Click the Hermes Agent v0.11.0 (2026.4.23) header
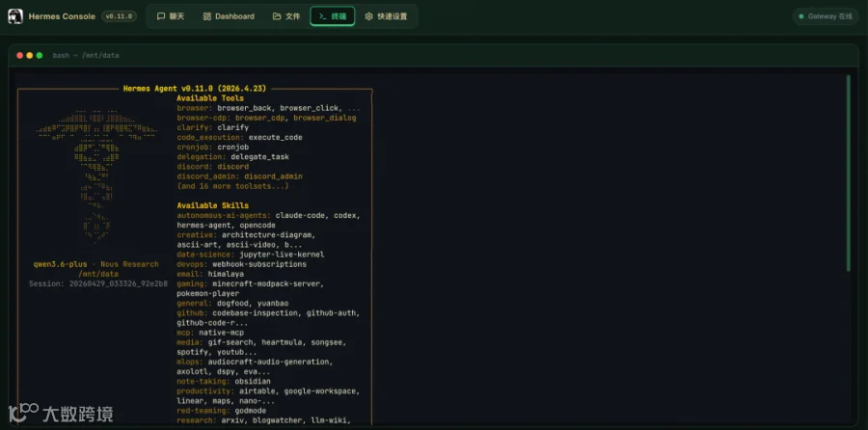The height and width of the screenshot is (430, 868). 195,88
